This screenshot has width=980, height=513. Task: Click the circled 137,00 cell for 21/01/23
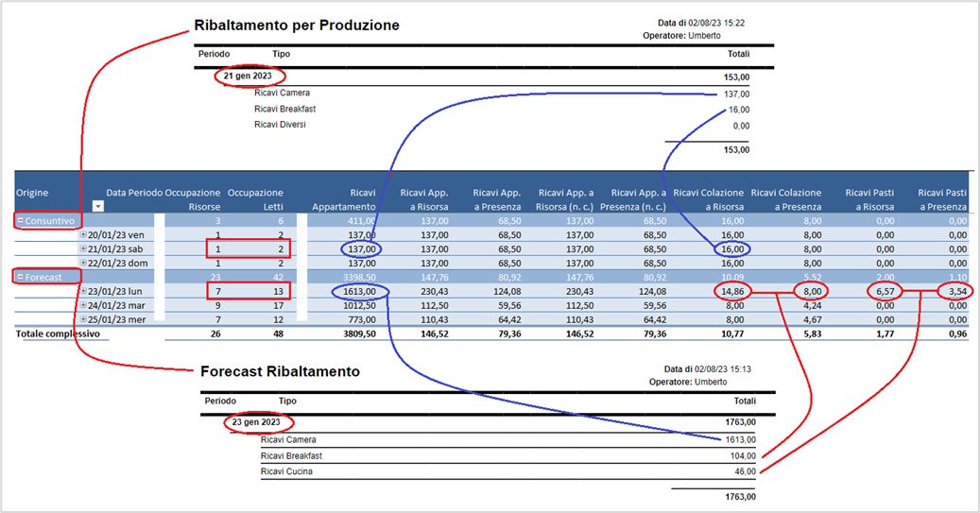(362, 248)
